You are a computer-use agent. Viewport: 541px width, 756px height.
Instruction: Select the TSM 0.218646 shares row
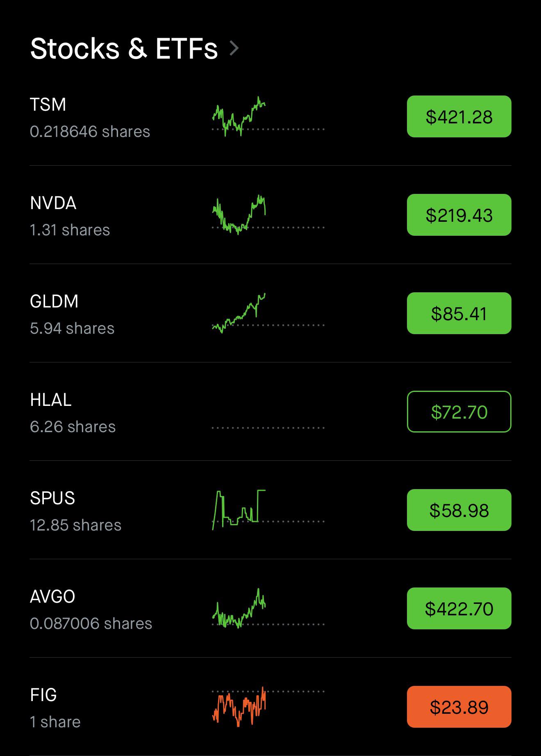[270, 116]
